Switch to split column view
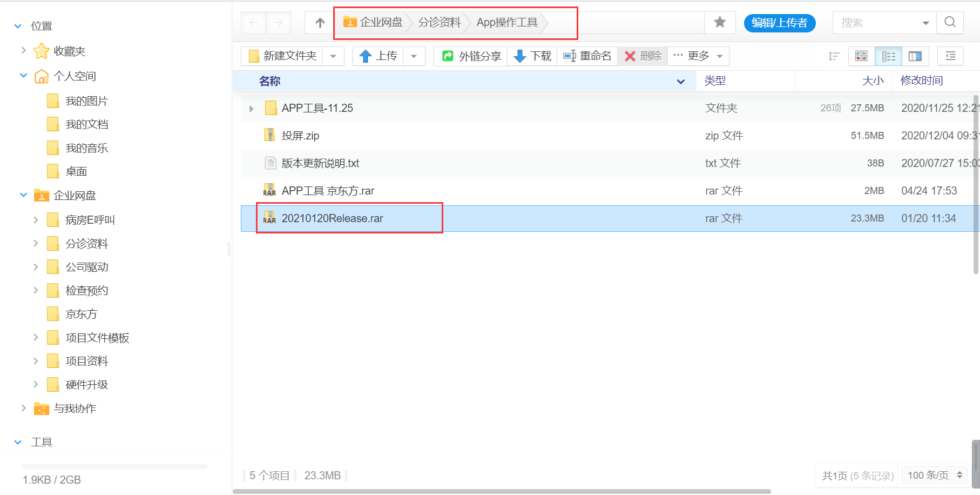The width and height of the screenshot is (980, 495). 915,56
